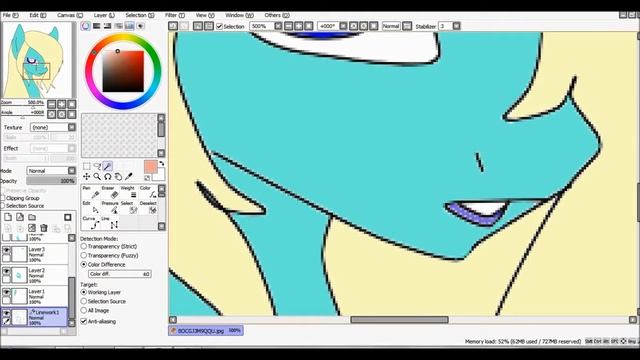Image resolution: width=640 pixels, height=360 pixels.
Task: Show the swatches panel icon
Action: pos(129,26)
